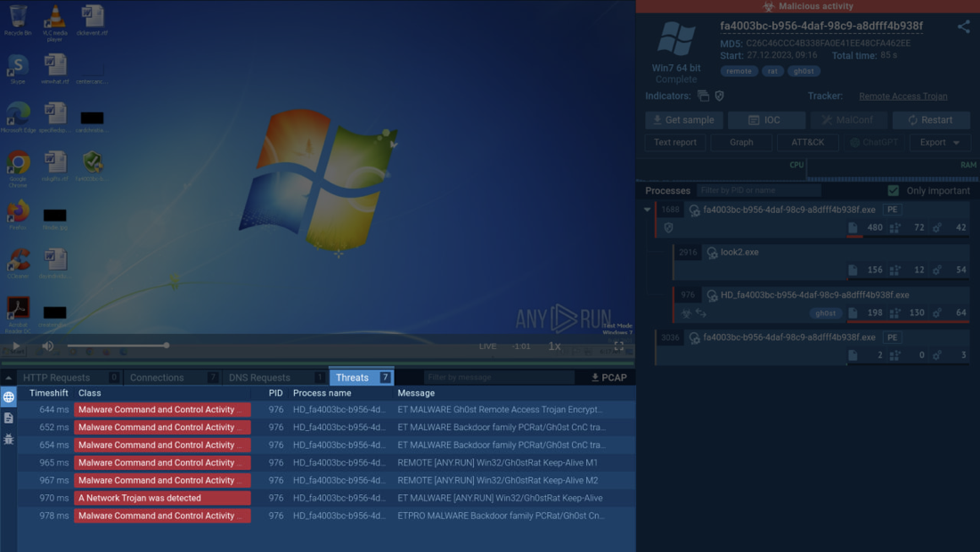The image size is (980, 552).
Task: Open the files icon in the bottom sidebar
Action: [9, 418]
